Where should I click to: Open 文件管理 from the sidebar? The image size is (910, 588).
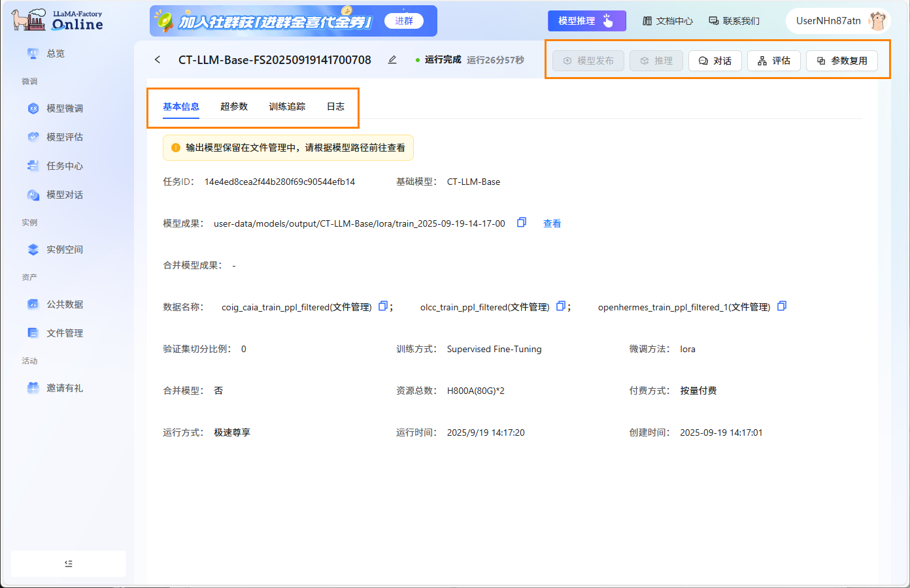pyautogui.click(x=63, y=333)
